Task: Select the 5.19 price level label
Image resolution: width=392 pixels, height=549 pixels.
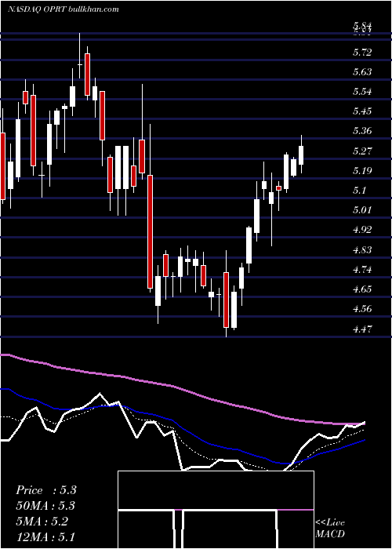Action: (362, 171)
